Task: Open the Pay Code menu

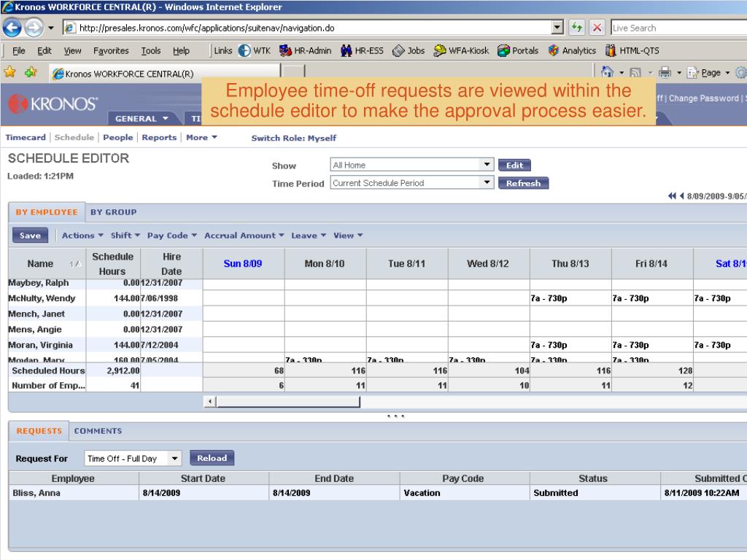Action: [x=171, y=236]
